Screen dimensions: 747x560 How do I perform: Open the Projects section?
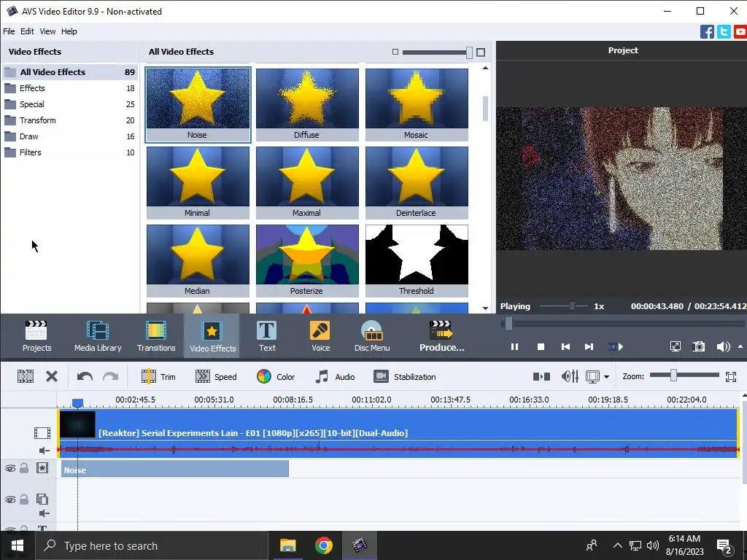[36, 336]
